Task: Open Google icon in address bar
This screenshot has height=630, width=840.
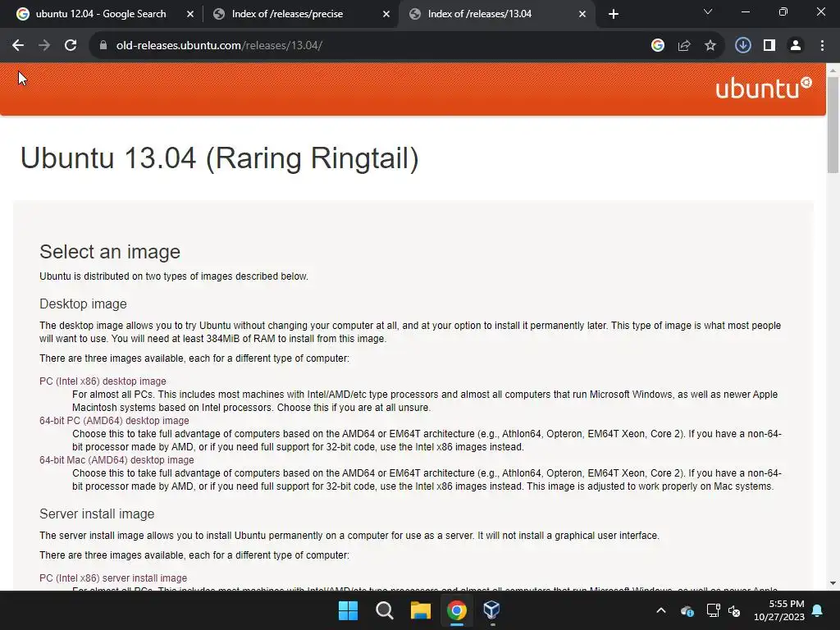Action: pos(658,46)
